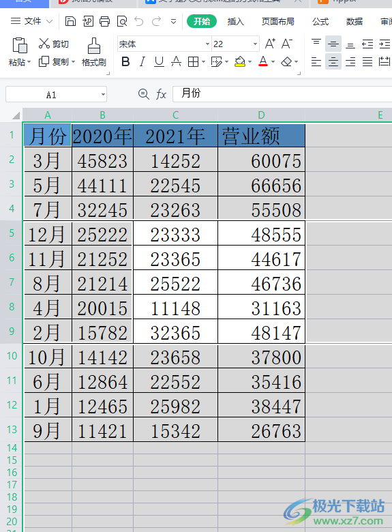Click the strikethrough text icon
The height and width of the screenshot is (532, 392).
[176, 62]
